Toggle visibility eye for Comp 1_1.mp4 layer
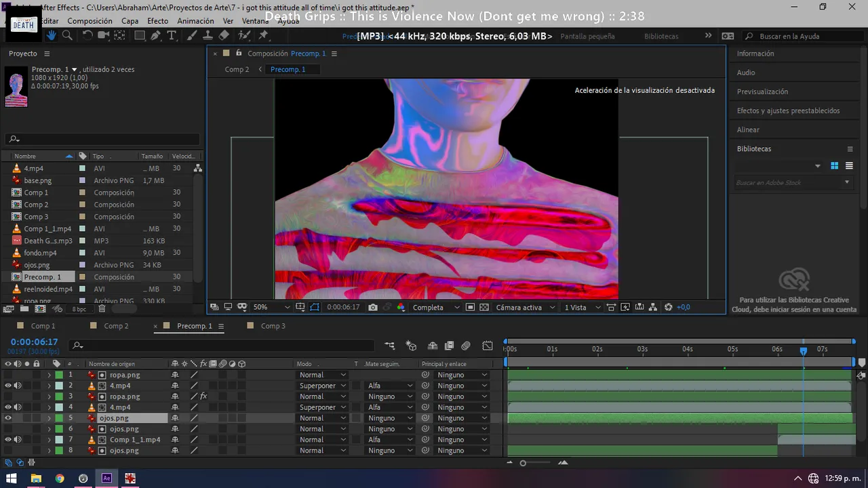This screenshot has height=488, width=868. click(x=8, y=440)
